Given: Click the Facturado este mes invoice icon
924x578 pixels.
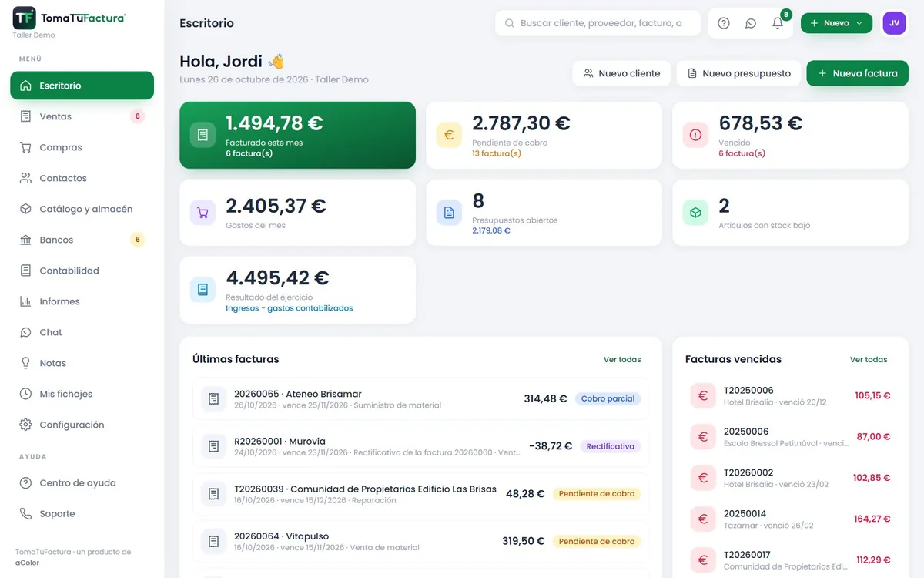Looking at the screenshot, I should click(x=203, y=135).
